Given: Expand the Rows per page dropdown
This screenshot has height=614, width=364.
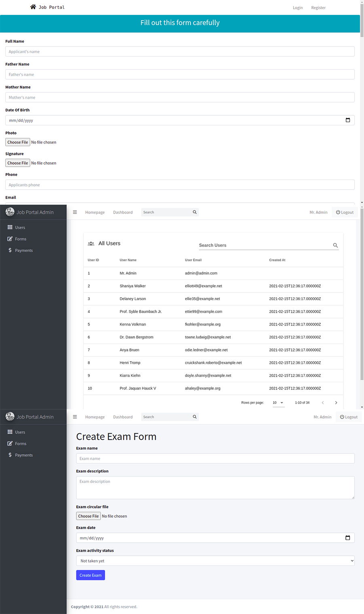Looking at the screenshot, I should pos(278,403).
